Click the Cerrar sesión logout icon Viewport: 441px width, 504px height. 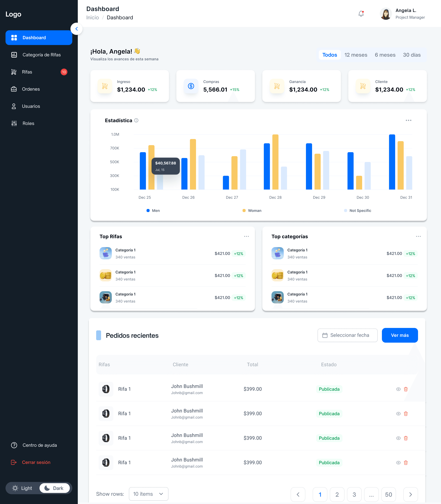[14, 462]
